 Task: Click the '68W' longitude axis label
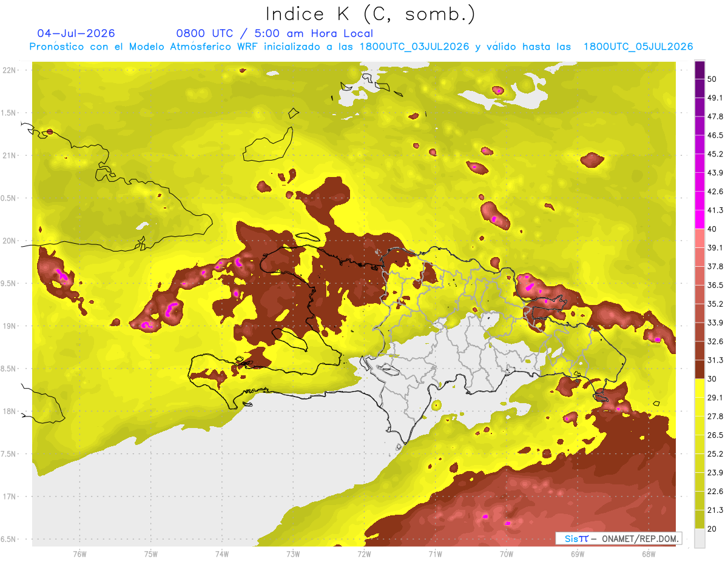click(649, 554)
